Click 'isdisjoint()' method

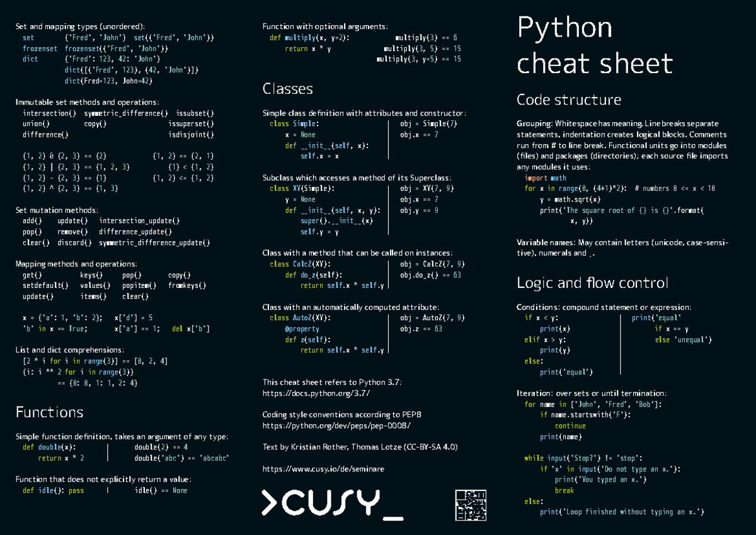coord(191,135)
